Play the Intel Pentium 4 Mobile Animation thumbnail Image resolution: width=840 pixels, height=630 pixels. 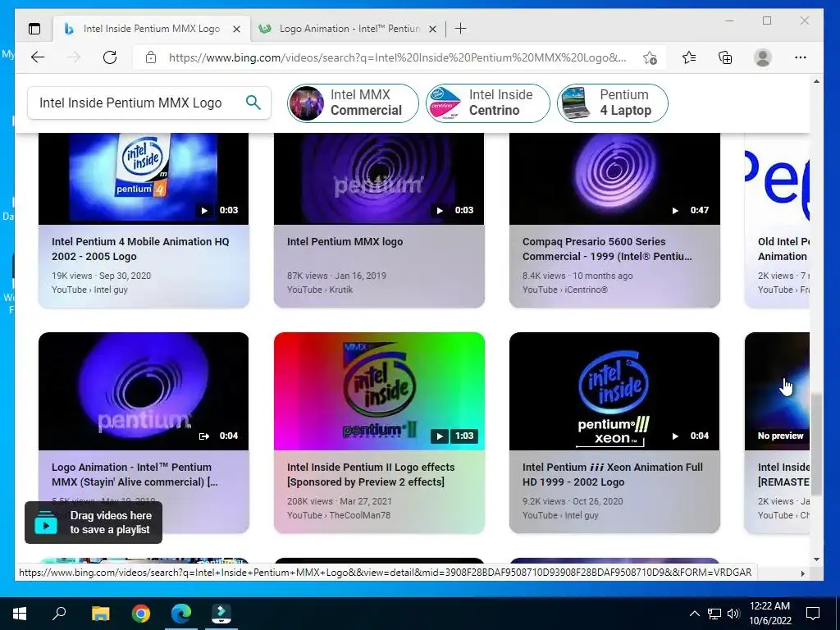[144, 178]
